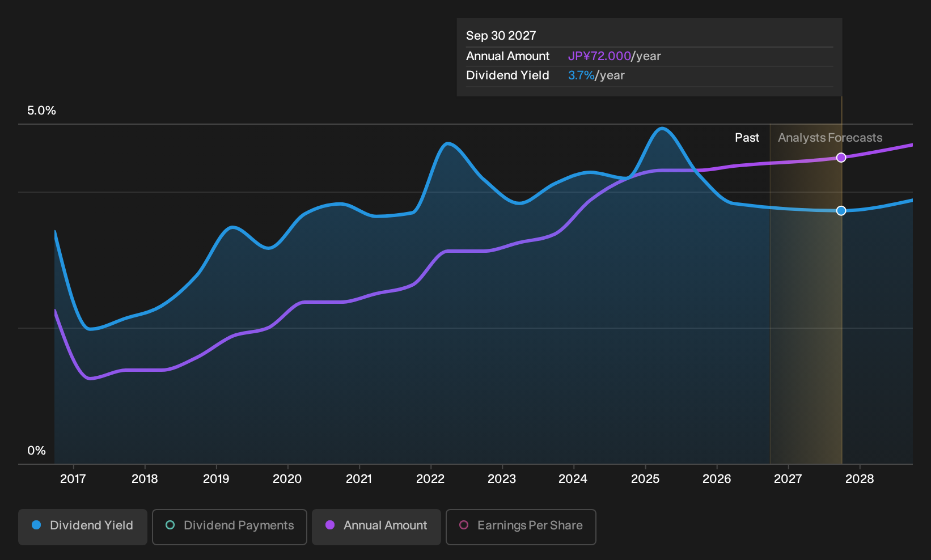Click the 2027 x-axis year label
The height and width of the screenshot is (560, 931).
point(788,479)
